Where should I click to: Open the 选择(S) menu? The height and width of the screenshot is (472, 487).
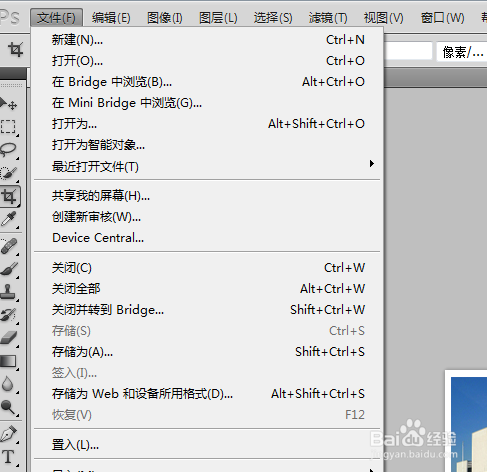[x=273, y=18]
